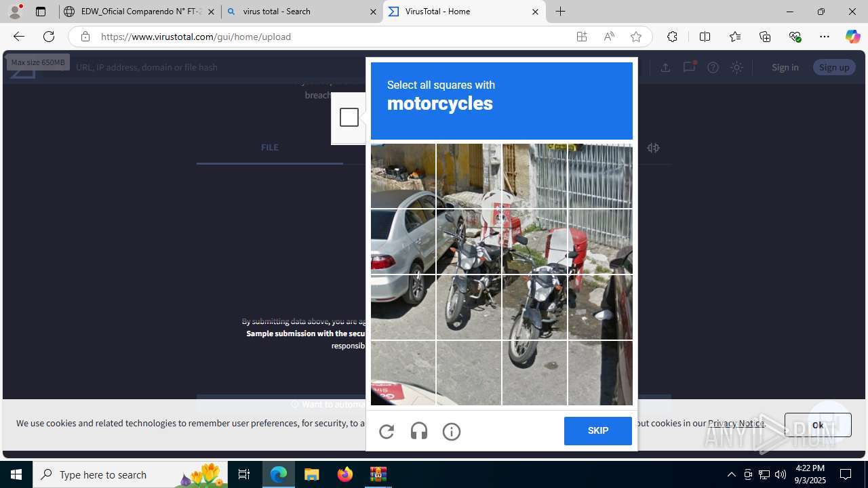868x488 pixels.
Task: Open Copilot sidebar
Action: pos(852,37)
